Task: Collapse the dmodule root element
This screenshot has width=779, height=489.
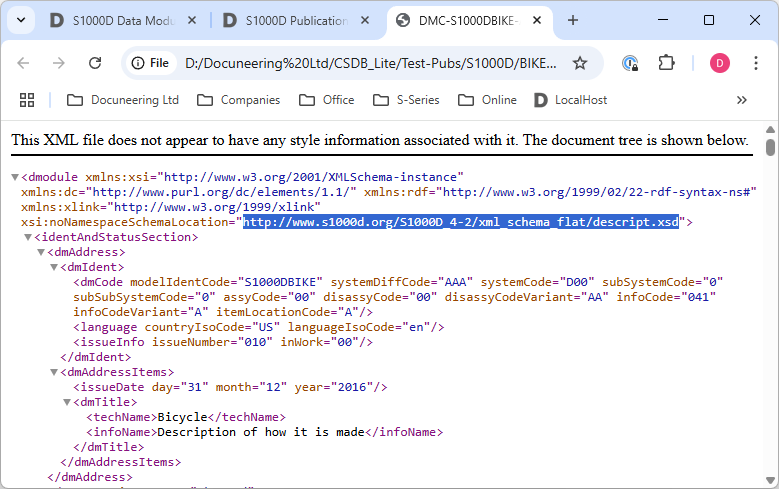Action: click(x=15, y=177)
